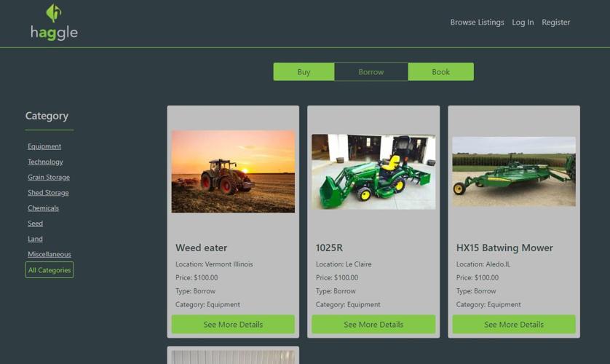Click the 1025R listing title
Screen dimensions: 610x364
click(329, 248)
